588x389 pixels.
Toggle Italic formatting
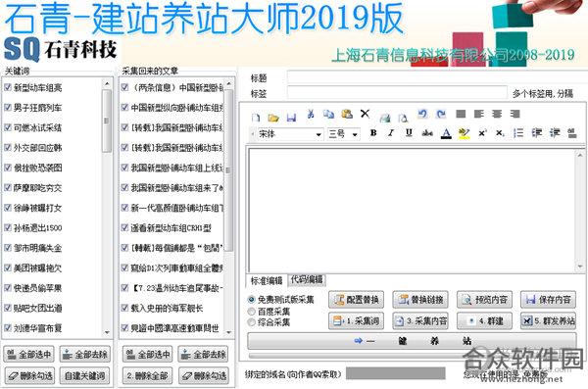click(x=391, y=133)
